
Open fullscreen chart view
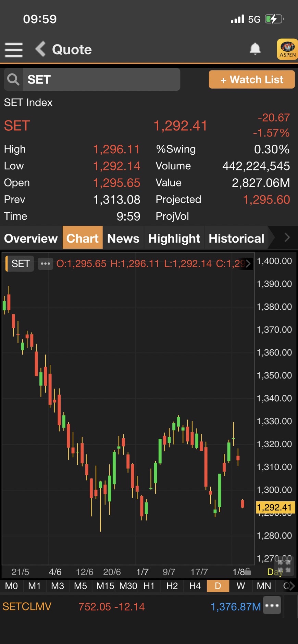coord(284,566)
